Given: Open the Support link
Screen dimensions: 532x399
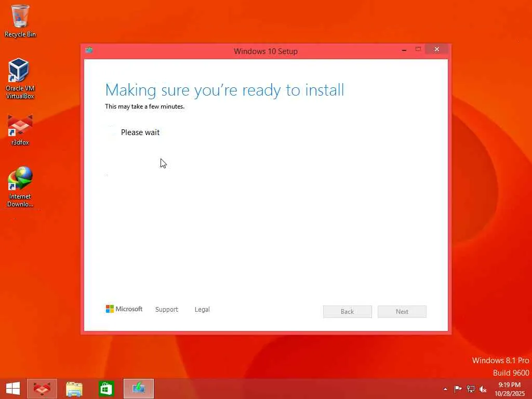Looking at the screenshot, I should [x=167, y=310].
